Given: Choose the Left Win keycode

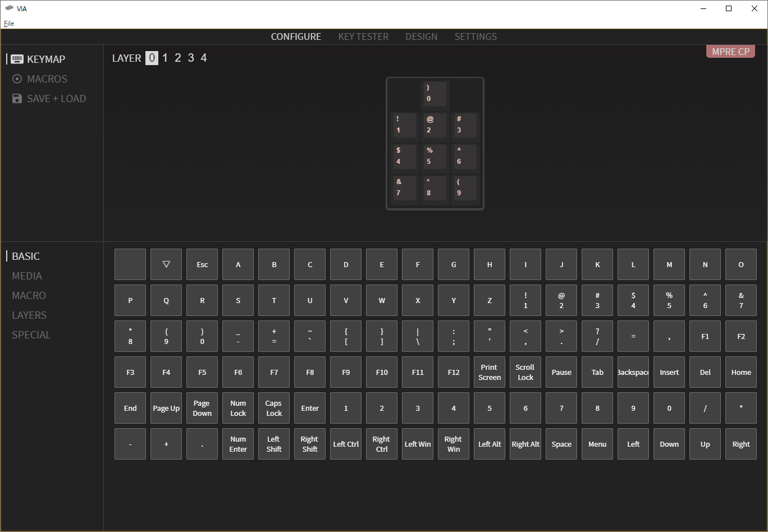Looking at the screenshot, I should 418,444.
